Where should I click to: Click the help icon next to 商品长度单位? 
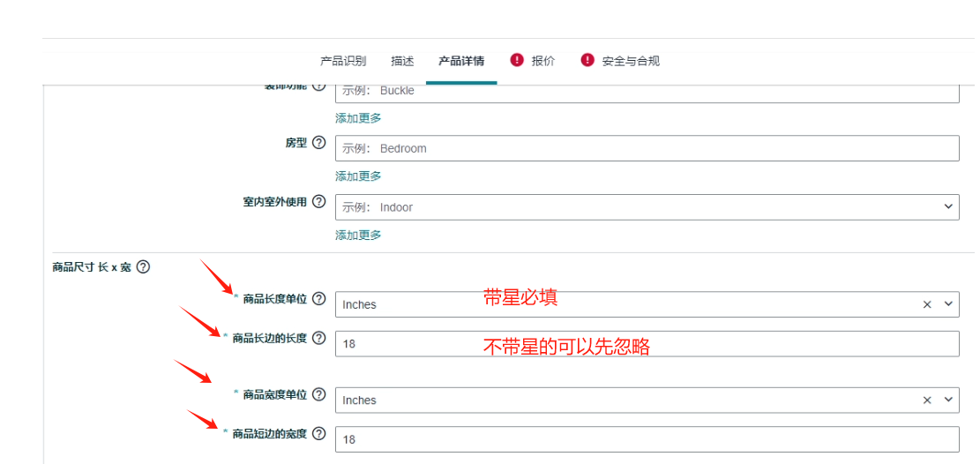(x=318, y=299)
